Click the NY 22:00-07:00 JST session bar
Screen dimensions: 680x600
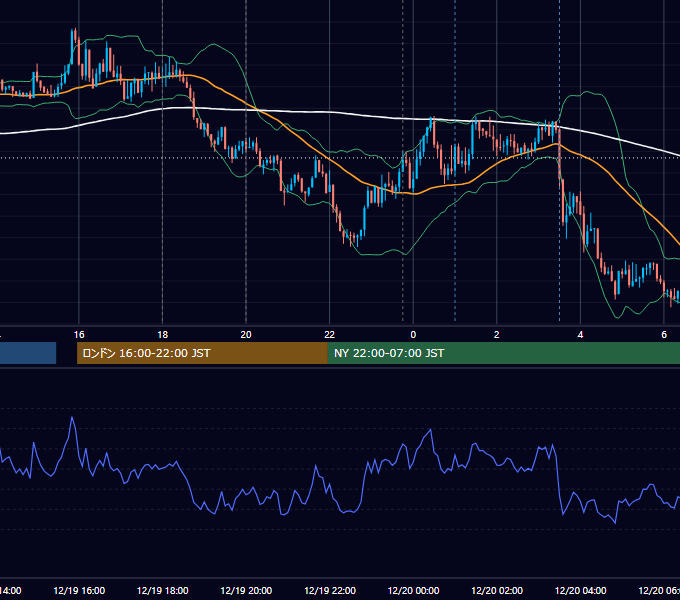coord(503,353)
